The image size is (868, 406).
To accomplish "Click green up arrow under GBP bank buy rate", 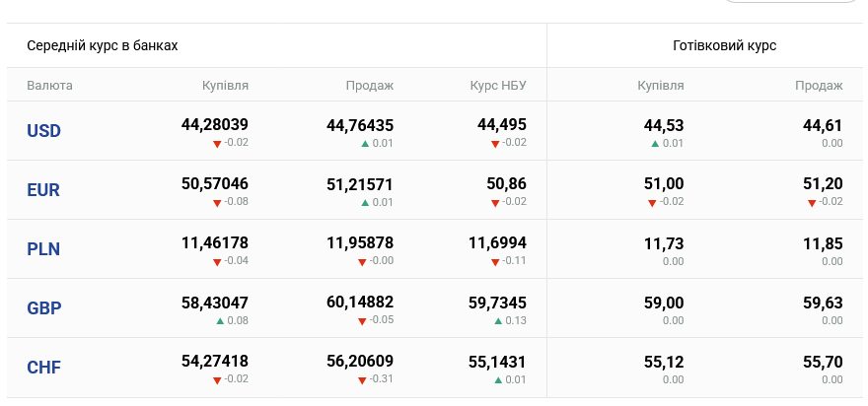I will [220, 321].
